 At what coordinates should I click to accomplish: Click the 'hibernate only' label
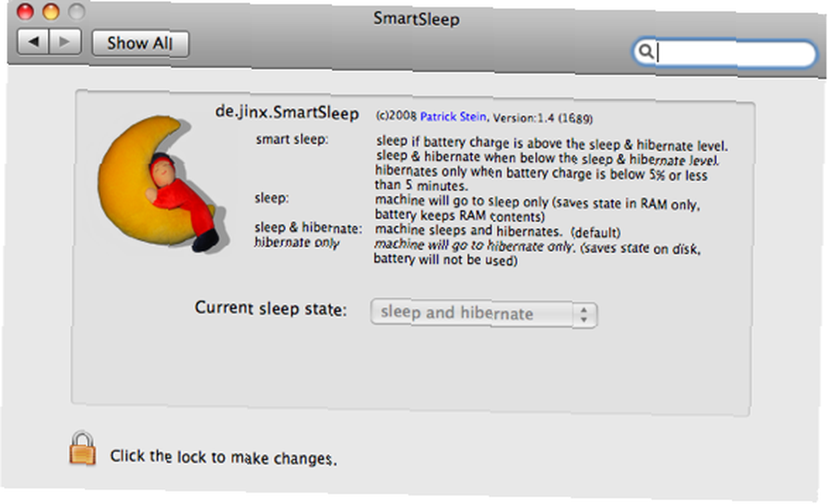[x=296, y=242]
